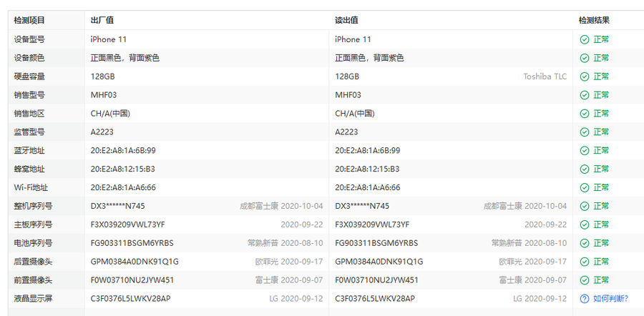Click the green check icon in 蜂窝地址 row
The image size is (644, 316).
[585, 169]
